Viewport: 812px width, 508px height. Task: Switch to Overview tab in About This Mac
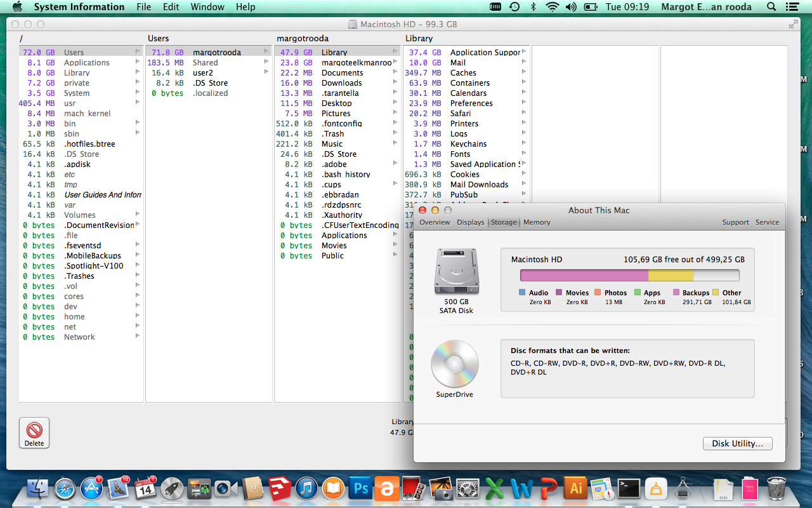[x=435, y=222]
